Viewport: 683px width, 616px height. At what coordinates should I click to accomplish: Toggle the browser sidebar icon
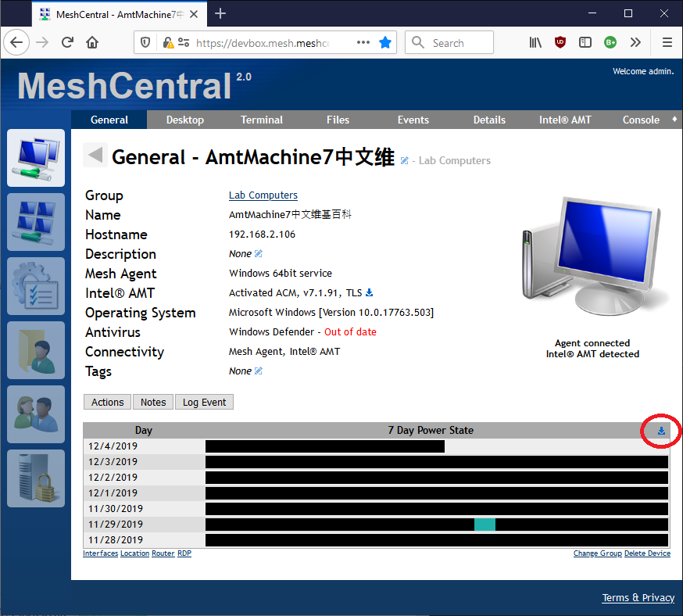coord(585,42)
